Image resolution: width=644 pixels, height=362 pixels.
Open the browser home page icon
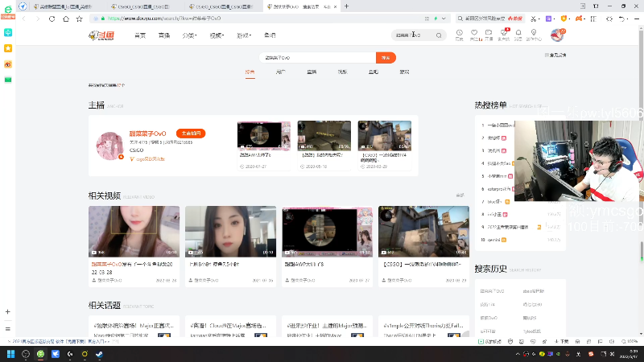(x=66, y=19)
